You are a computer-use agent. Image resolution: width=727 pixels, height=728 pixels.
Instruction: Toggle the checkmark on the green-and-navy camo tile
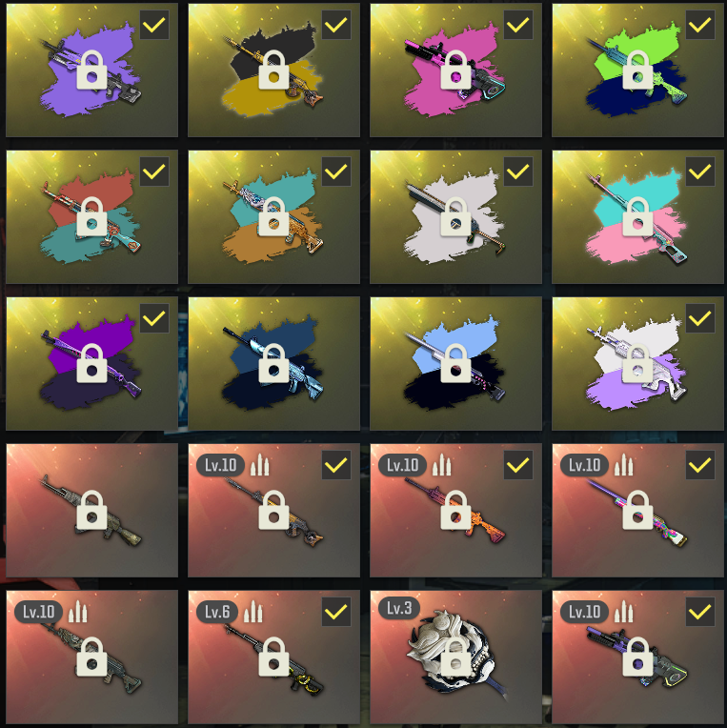point(700,25)
